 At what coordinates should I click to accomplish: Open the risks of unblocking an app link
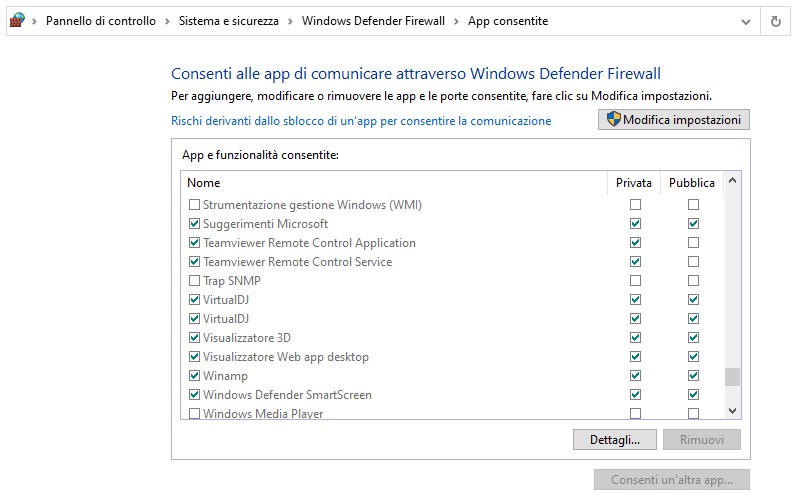pyautogui.click(x=361, y=121)
